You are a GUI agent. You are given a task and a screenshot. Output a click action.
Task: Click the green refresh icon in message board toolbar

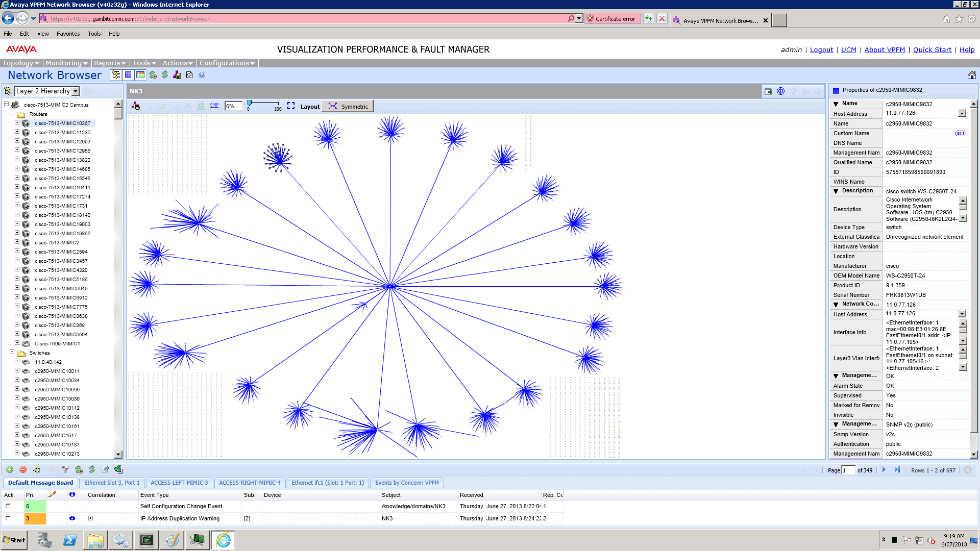pyautogui.click(x=92, y=469)
